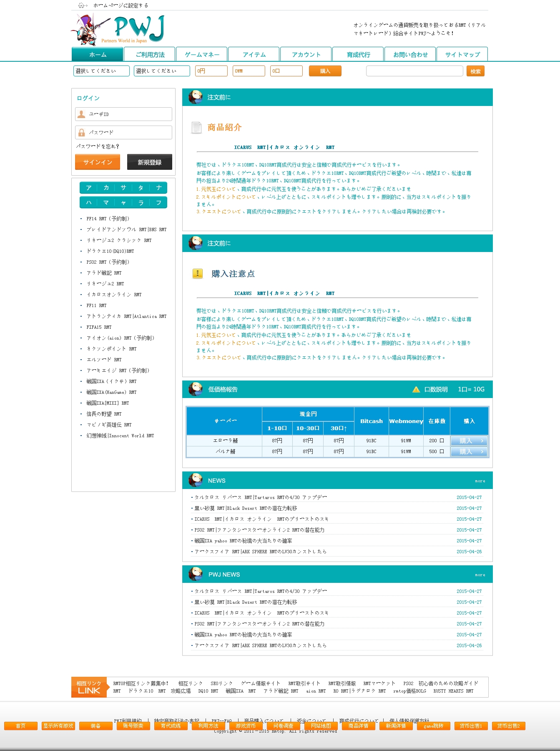Open 信長の野望 RMT sidebar link
Screen dimensions: 560x751
click(x=104, y=414)
